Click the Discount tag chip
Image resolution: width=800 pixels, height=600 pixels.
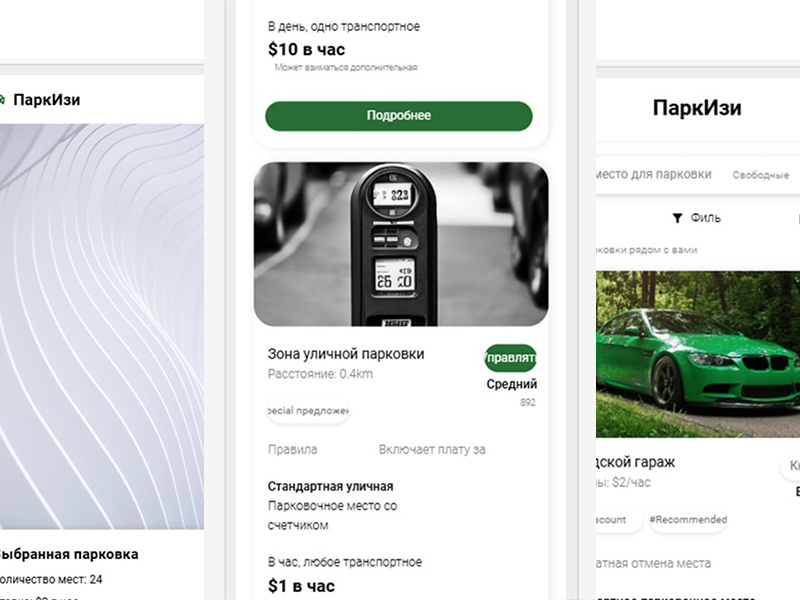[x=617, y=520]
